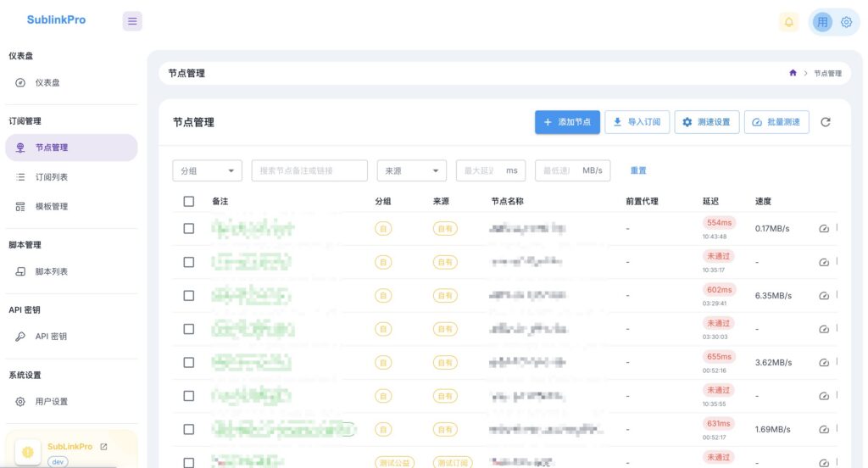The height and width of the screenshot is (468, 868).
Task: Run speed test for 655ms row
Action: point(824,362)
